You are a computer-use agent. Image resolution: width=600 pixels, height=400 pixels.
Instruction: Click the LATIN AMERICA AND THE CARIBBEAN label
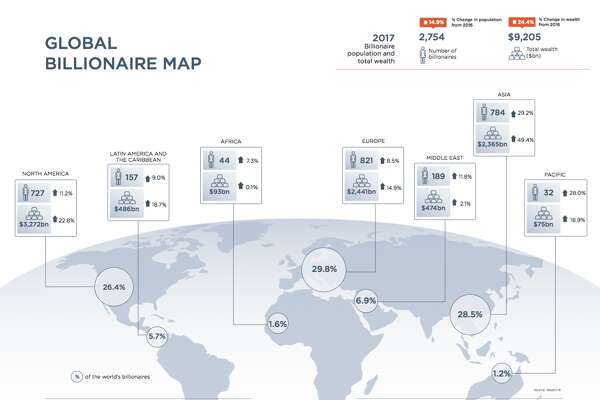click(138, 157)
